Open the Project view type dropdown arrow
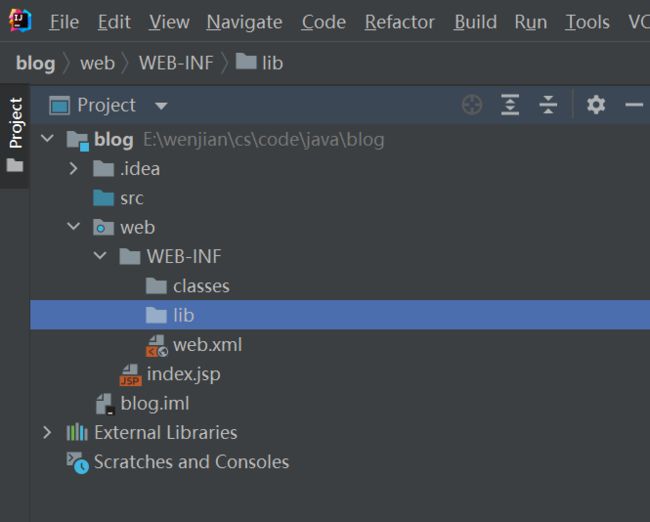This screenshot has height=522, width=650. pyautogui.click(x=161, y=106)
